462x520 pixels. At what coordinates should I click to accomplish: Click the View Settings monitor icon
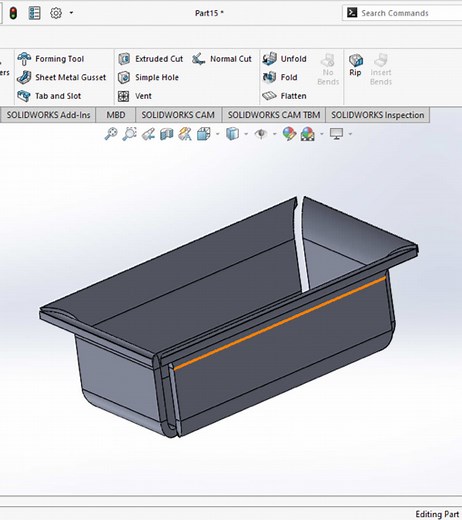pos(336,134)
